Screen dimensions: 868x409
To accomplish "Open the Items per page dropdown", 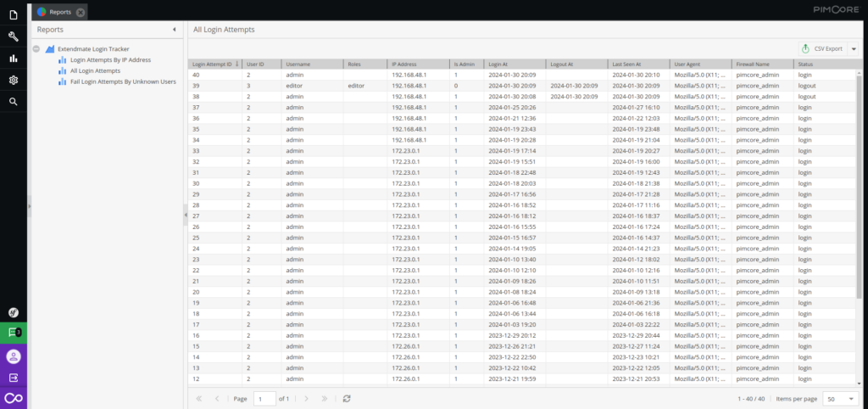I will [x=840, y=399].
